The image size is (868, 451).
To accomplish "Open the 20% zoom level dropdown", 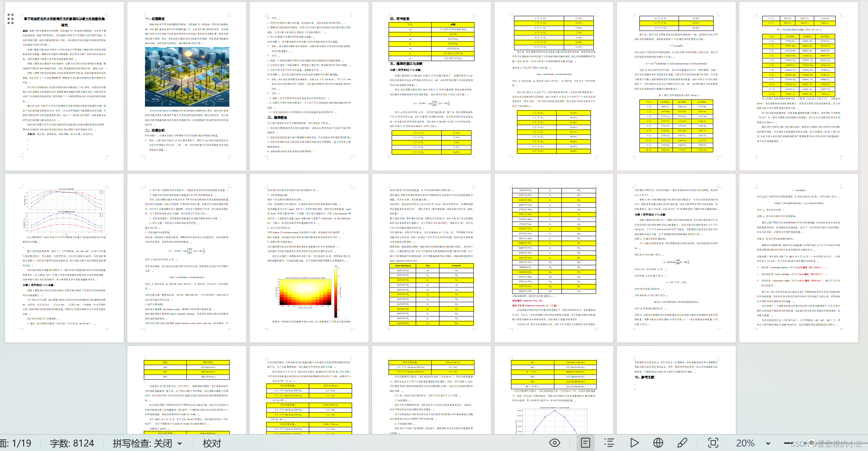I will (x=768, y=443).
